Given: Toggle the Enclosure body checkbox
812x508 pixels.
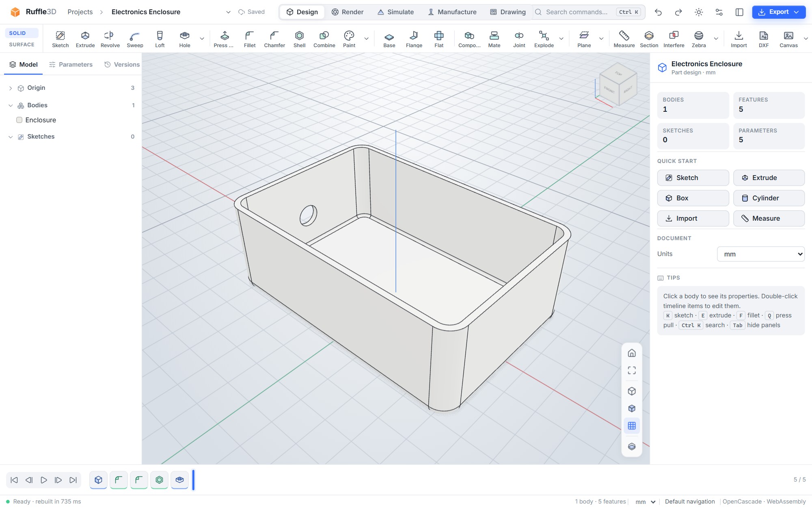Looking at the screenshot, I should pos(19,120).
